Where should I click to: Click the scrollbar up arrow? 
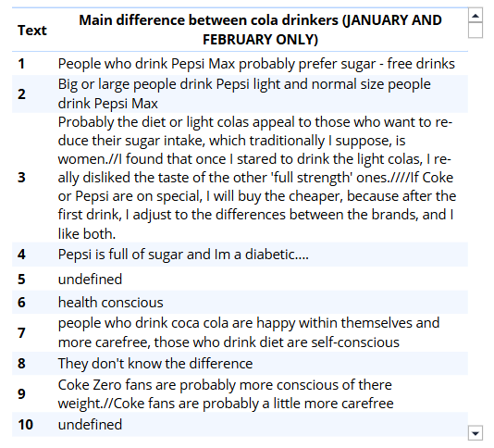point(475,15)
